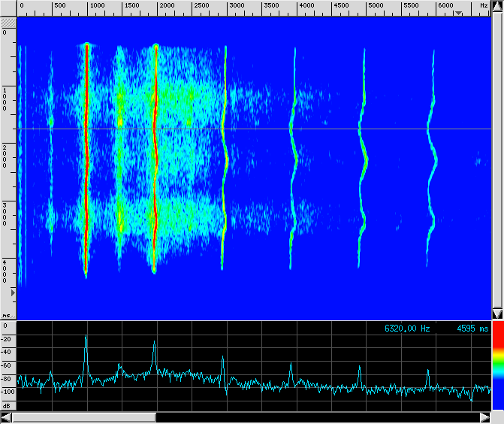Click the color scale legend bar

(x=496, y=370)
